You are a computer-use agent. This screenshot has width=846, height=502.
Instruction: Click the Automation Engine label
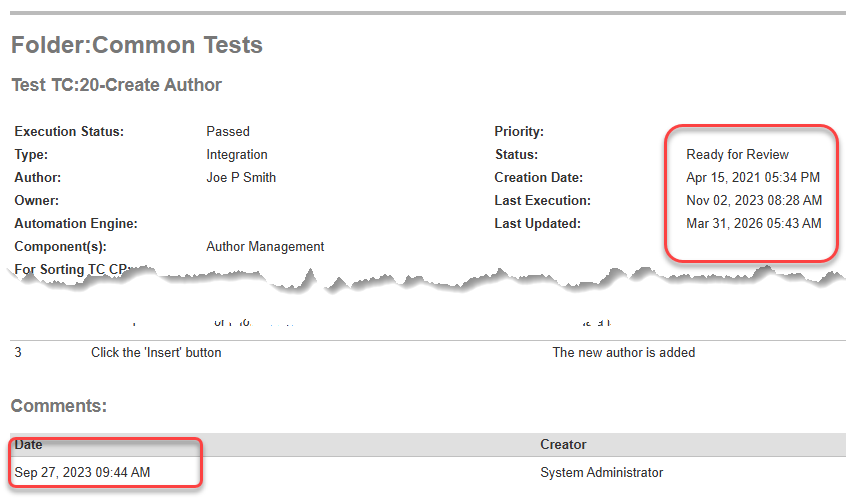(x=76, y=223)
